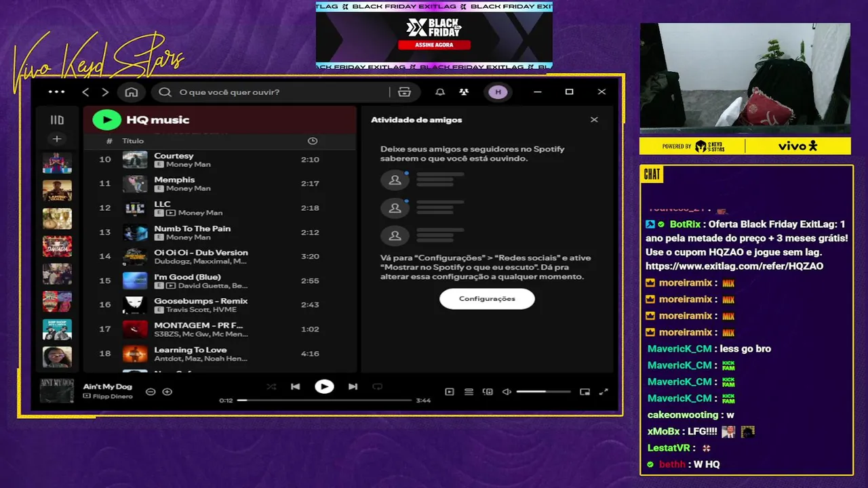Create a new playlist with plus icon
The width and height of the screenshot is (868, 488).
point(57,139)
